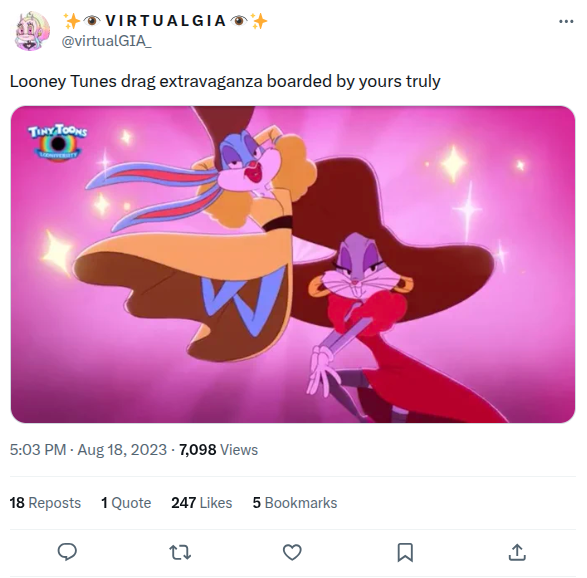Select the tweet text about drag extravaganza
The width and height of the screenshot is (587, 578).
(225, 81)
